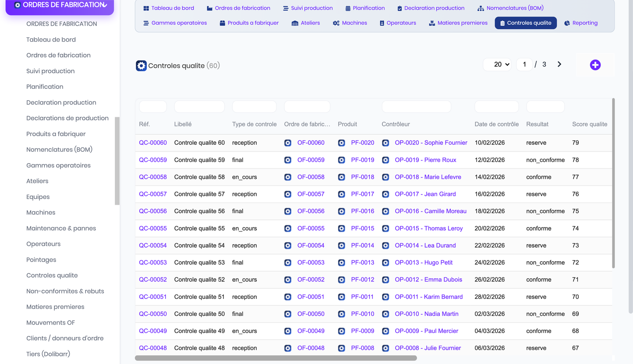Open the 20 rows-per-page dropdown
633x364 pixels.
497,64
